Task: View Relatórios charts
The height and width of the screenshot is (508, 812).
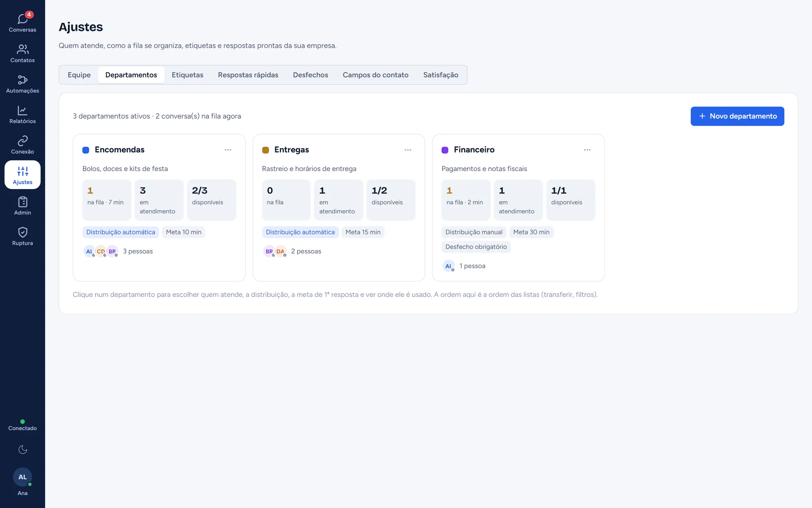Action: click(x=22, y=114)
